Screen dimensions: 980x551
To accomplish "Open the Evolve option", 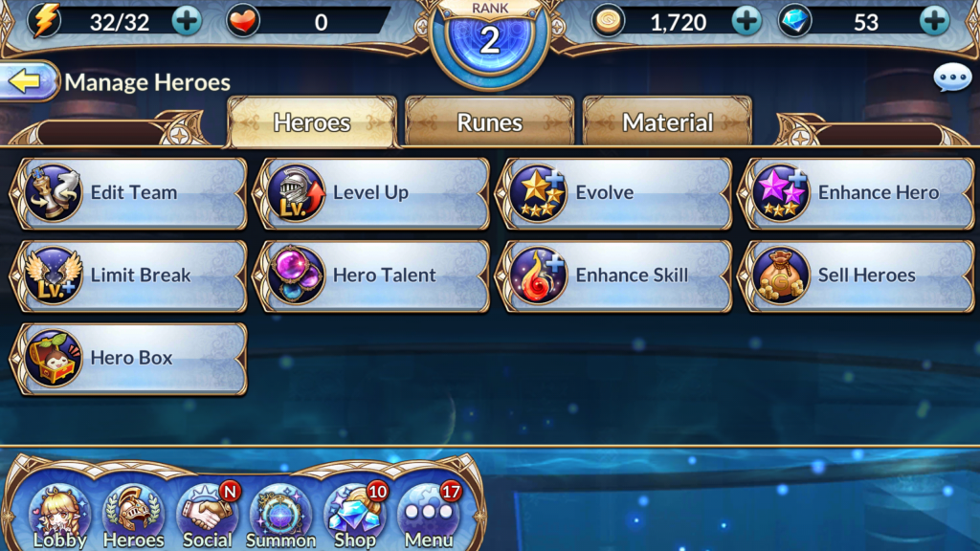I will [x=614, y=193].
